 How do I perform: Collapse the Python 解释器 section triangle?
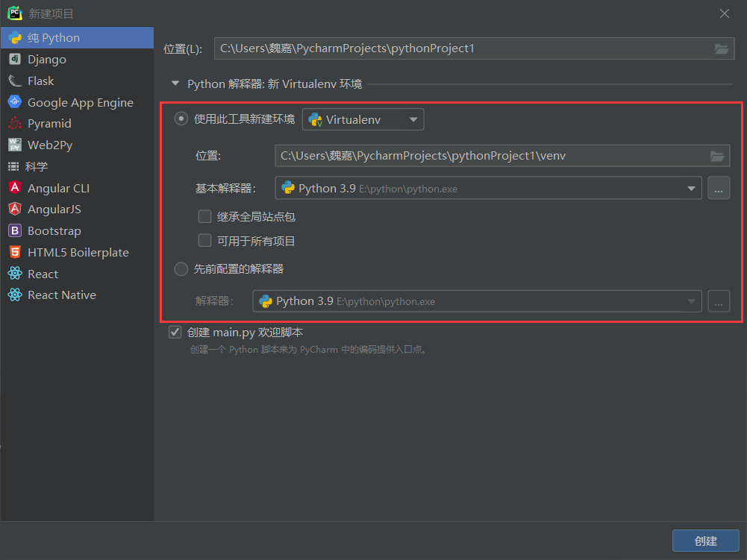coord(175,84)
